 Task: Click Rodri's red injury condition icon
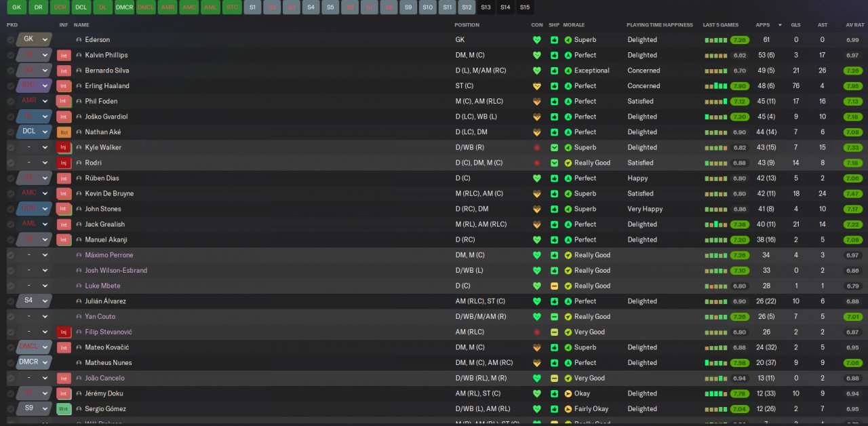pos(537,163)
